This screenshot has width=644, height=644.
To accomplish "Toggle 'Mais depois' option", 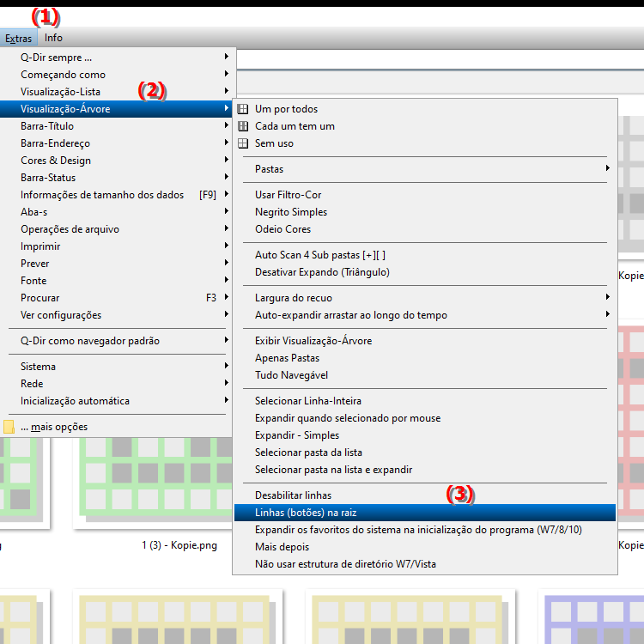I will (425, 547).
